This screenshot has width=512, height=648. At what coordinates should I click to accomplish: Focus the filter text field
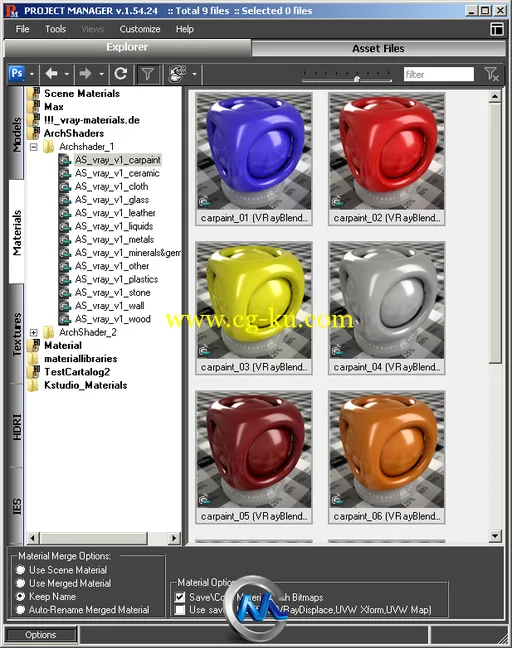tap(438, 74)
